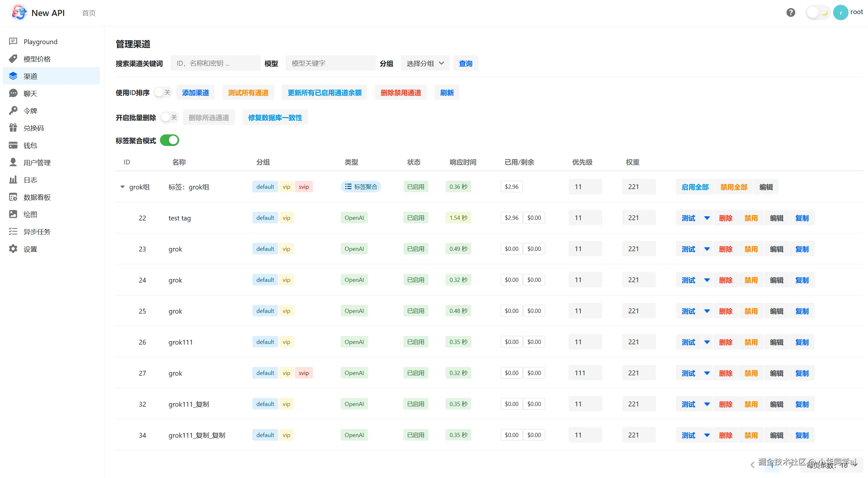The height and width of the screenshot is (478, 868).
Task: Open 令牌 key icon in sidebar
Action: pyautogui.click(x=13, y=110)
